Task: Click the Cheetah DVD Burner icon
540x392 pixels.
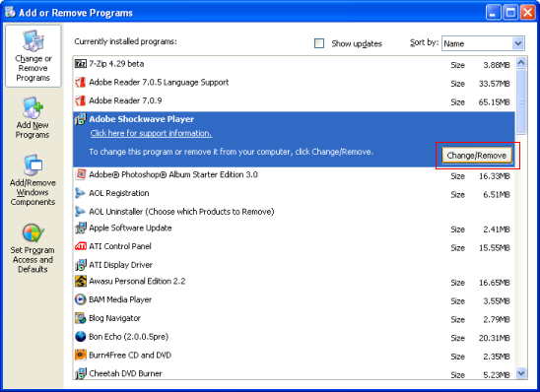Action: [80, 373]
